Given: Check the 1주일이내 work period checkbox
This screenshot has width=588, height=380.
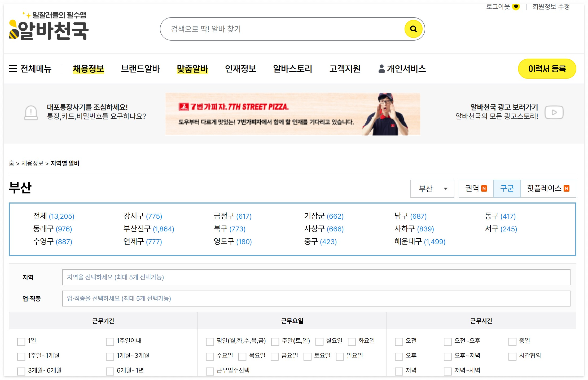Looking at the screenshot, I should [110, 341].
